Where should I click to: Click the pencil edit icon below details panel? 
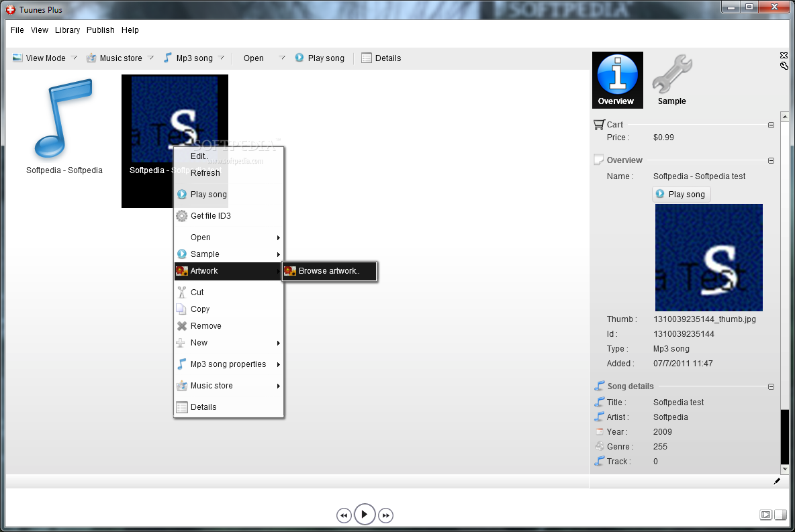777,481
